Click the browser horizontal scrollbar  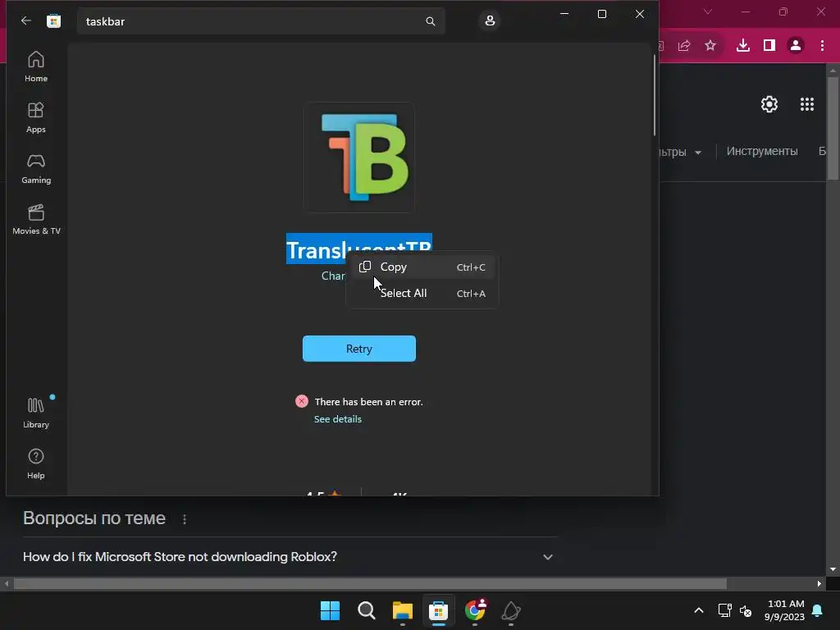point(370,583)
